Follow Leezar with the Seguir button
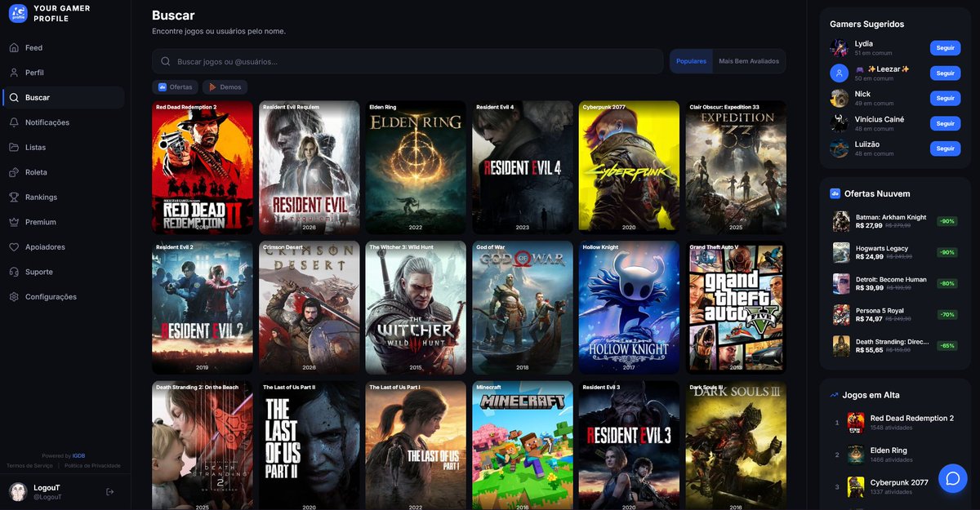The width and height of the screenshot is (980, 510). tap(945, 73)
